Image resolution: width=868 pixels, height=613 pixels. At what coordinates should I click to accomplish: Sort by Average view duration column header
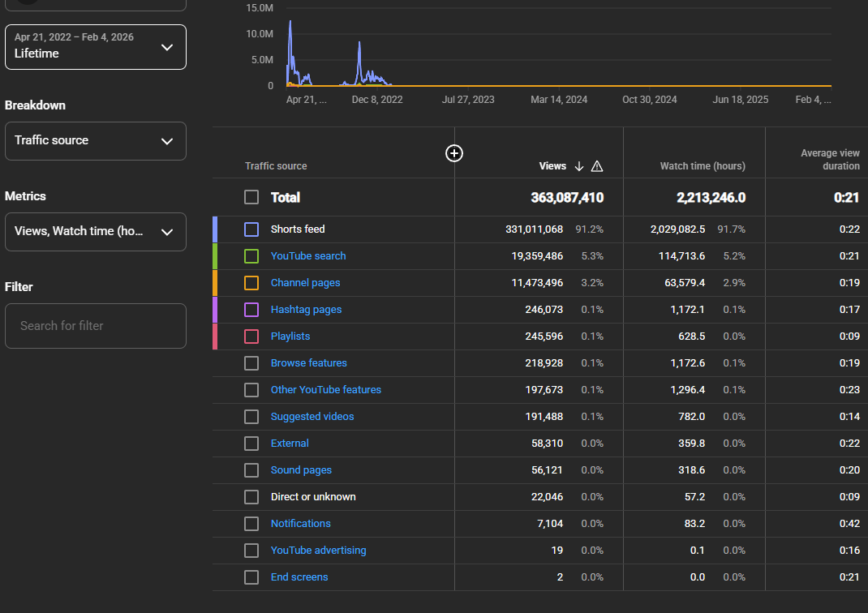coord(829,160)
